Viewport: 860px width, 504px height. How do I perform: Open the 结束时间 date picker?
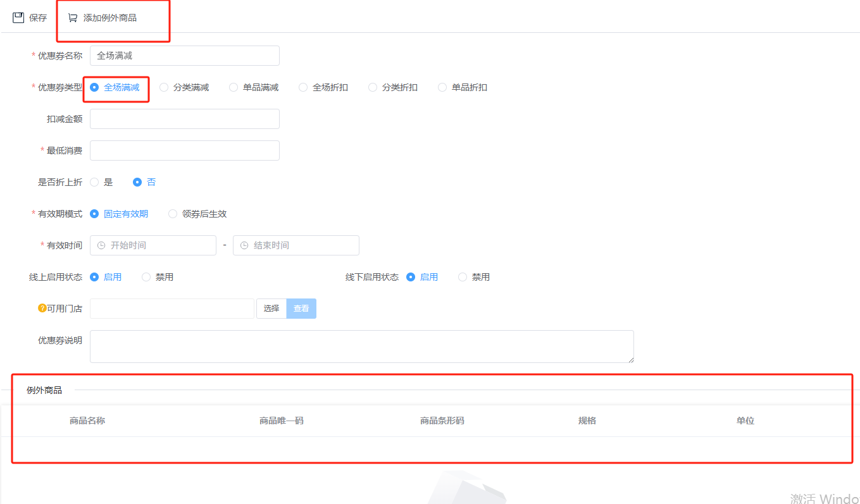(301, 245)
